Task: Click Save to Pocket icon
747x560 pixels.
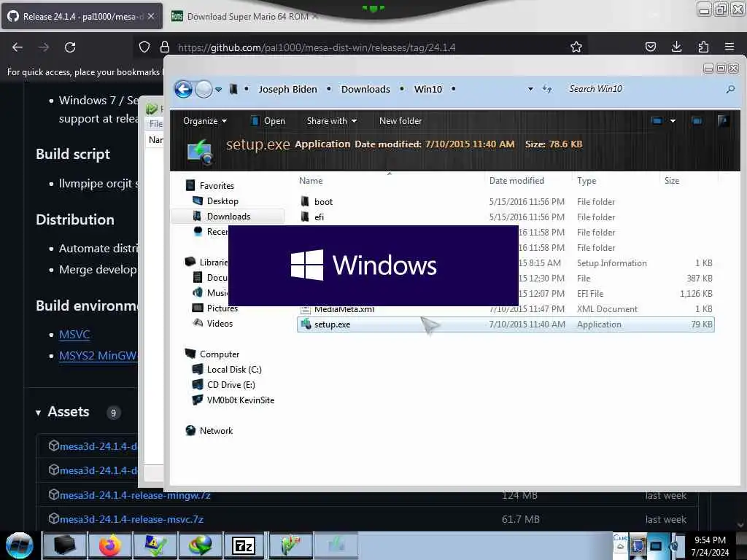Action: 650,47
